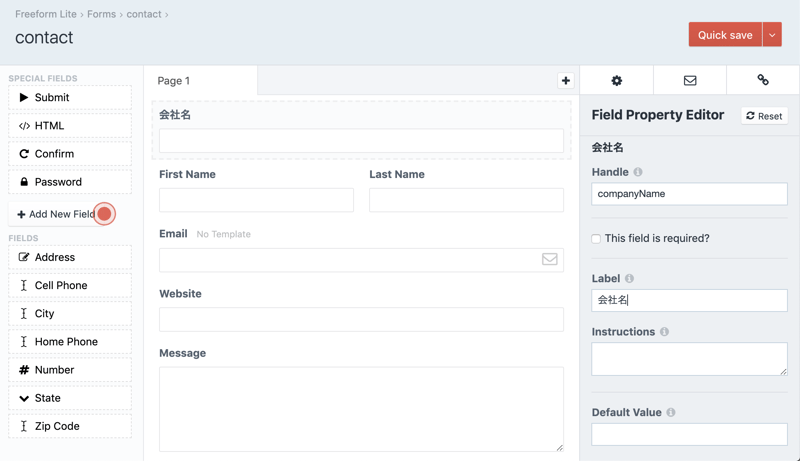Expand the Quick save dropdown arrow
The image size is (800, 461).
(x=772, y=35)
